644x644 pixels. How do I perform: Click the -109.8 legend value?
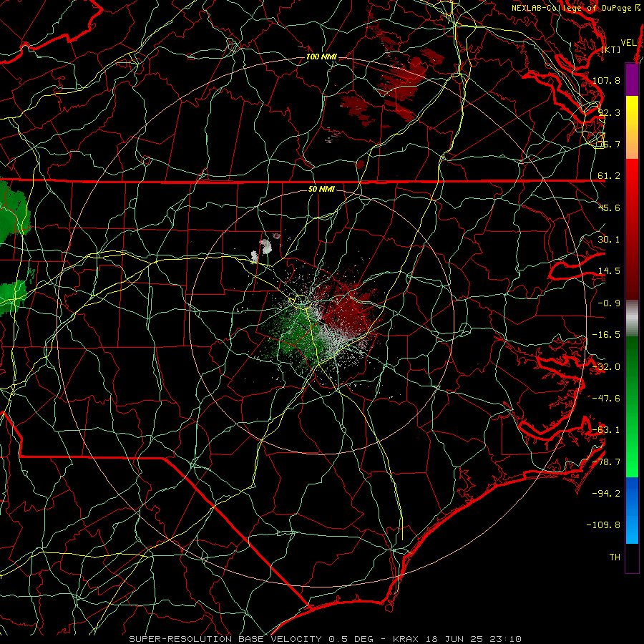(x=603, y=525)
